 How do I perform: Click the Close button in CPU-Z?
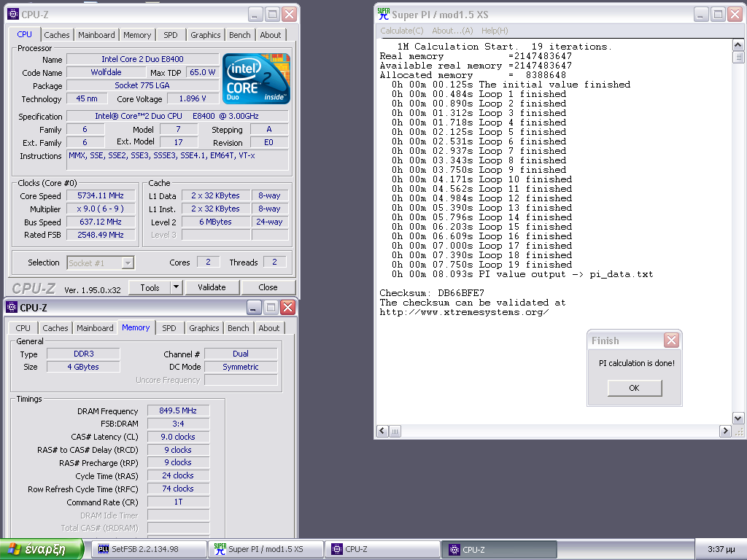pos(268,287)
